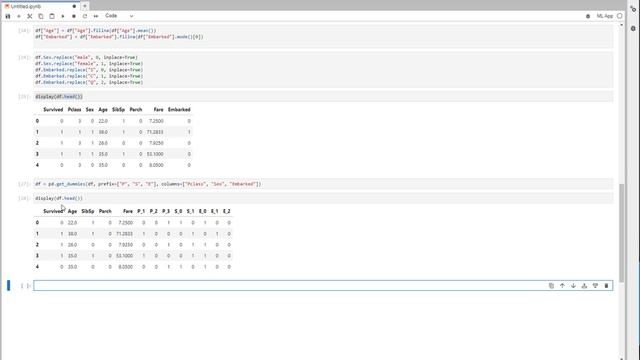The height and width of the screenshot is (360, 640).
Task: Open the debugger bug icon in the notebook toolbar
Action: click(588, 16)
